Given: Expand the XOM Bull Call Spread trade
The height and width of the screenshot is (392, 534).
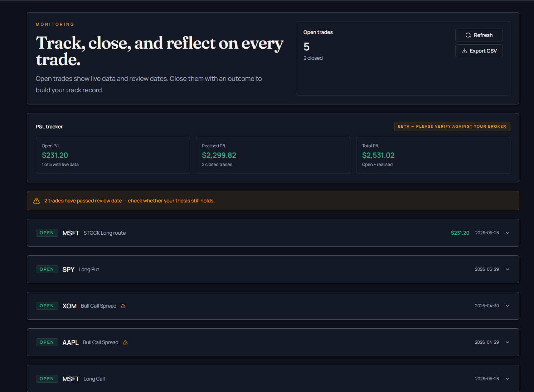Looking at the screenshot, I should [x=508, y=306].
